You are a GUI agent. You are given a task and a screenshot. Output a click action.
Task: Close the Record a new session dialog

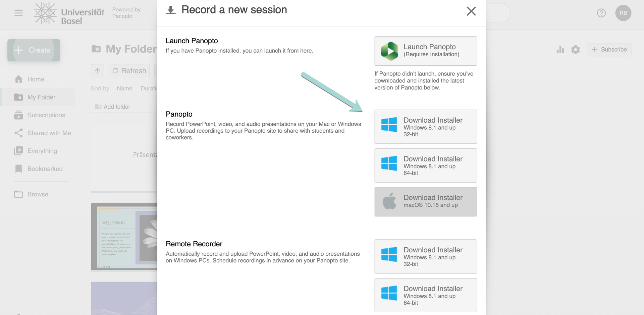click(x=471, y=11)
